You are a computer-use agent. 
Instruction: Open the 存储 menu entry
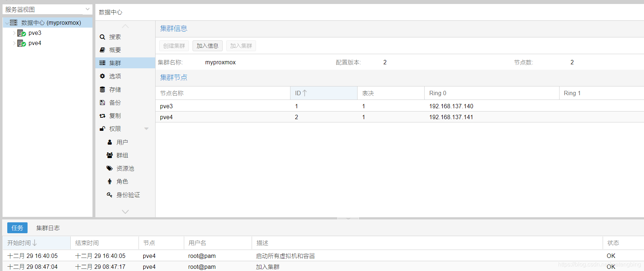[x=125, y=89]
